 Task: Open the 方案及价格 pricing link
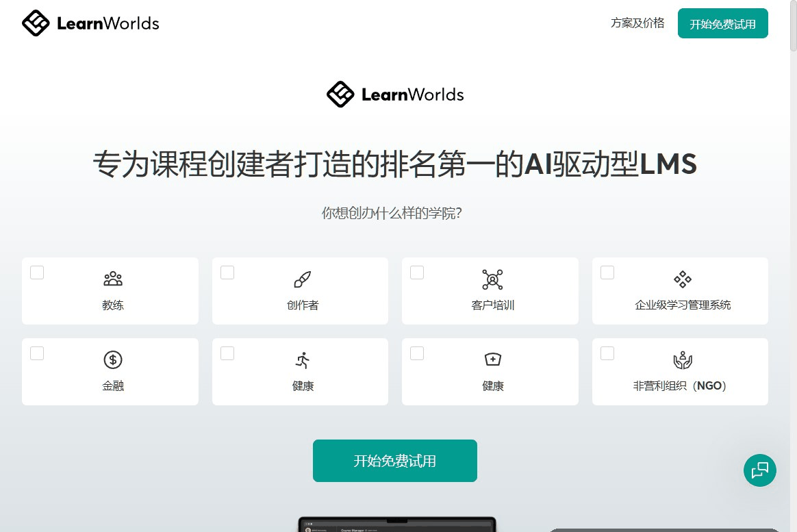coord(637,23)
